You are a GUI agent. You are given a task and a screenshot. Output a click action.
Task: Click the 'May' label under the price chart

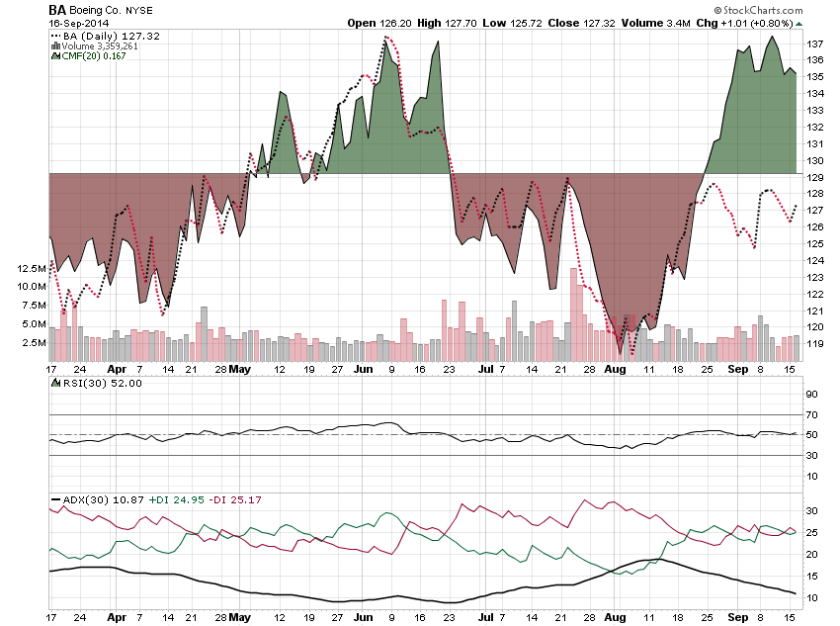tap(239, 369)
